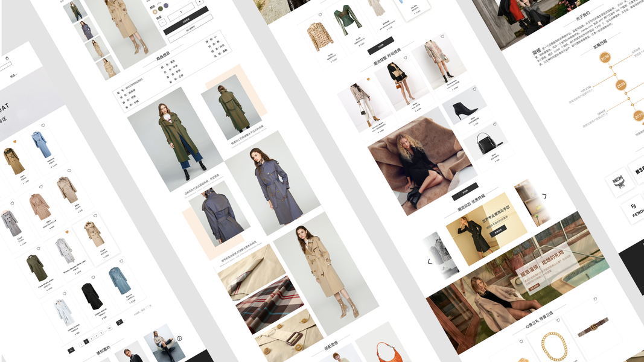Click the black button below the blouse products
This screenshot has height=362, width=644.
pyautogui.click(x=381, y=46)
